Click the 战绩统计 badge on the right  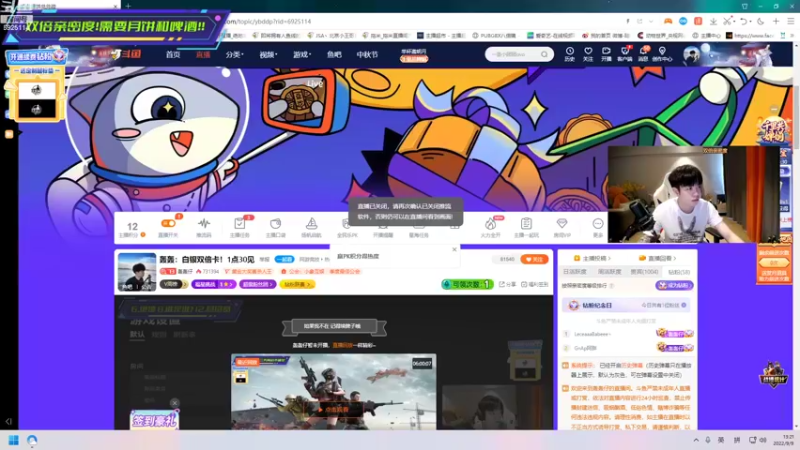click(773, 375)
